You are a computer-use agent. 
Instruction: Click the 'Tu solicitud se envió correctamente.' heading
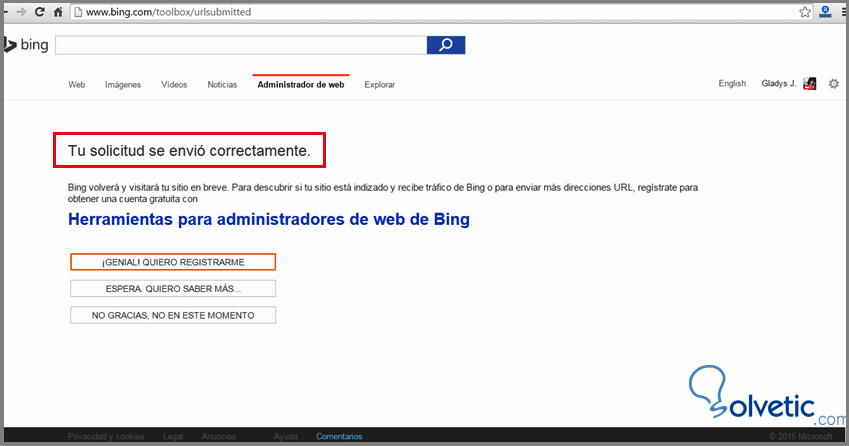point(189,150)
